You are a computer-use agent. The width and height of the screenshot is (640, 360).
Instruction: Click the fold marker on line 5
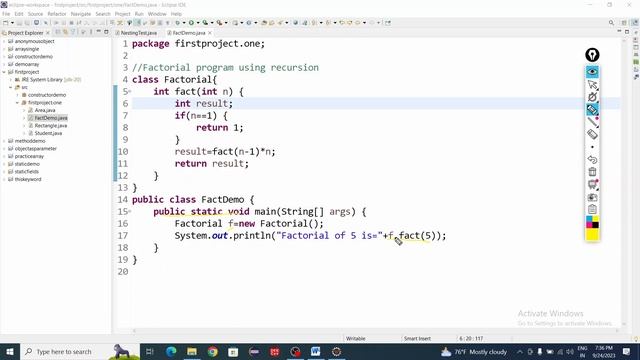click(129, 91)
